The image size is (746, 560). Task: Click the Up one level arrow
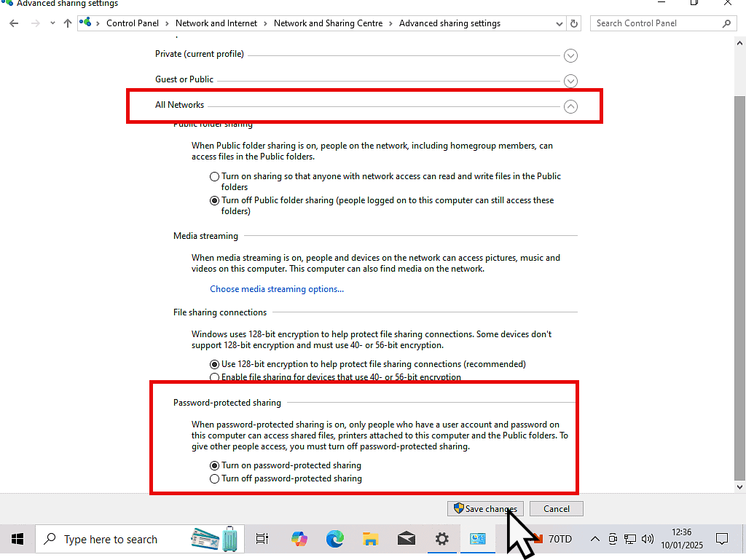click(x=68, y=23)
